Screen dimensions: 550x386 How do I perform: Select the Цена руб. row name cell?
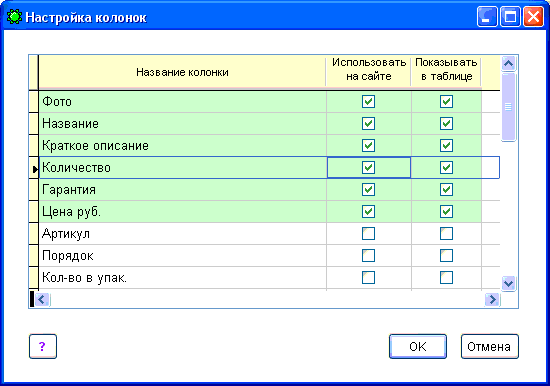coord(183,212)
